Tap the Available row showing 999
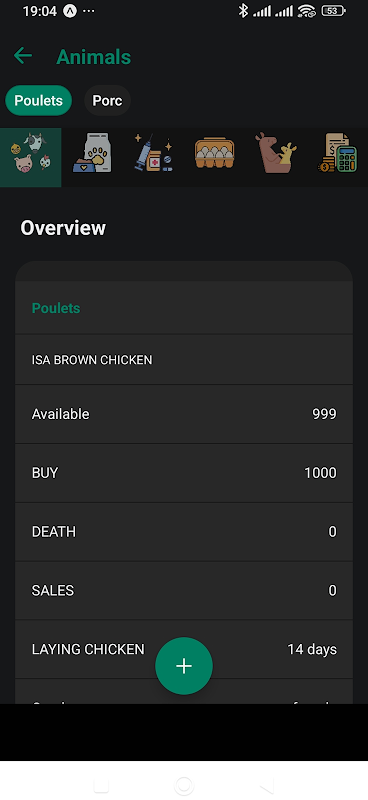 (184, 414)
